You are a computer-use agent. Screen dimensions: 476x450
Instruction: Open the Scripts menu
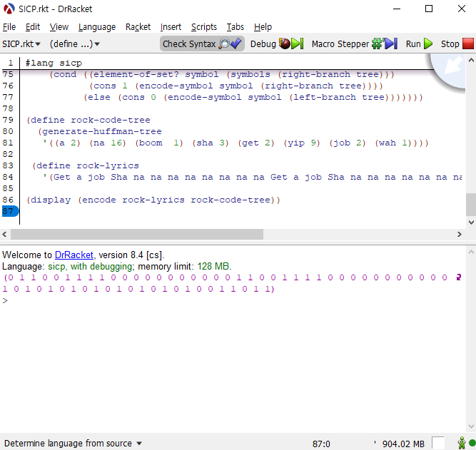pyautogui.click(x=203, y=26)
